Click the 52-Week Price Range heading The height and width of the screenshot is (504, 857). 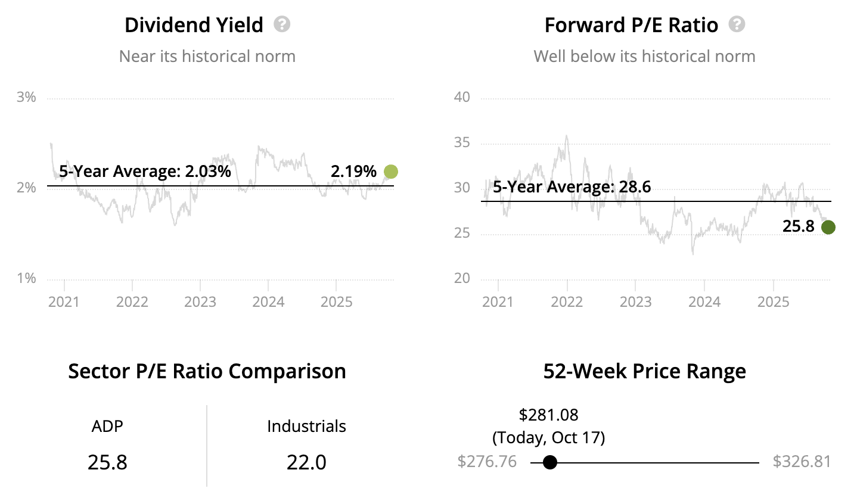[644, 371]
